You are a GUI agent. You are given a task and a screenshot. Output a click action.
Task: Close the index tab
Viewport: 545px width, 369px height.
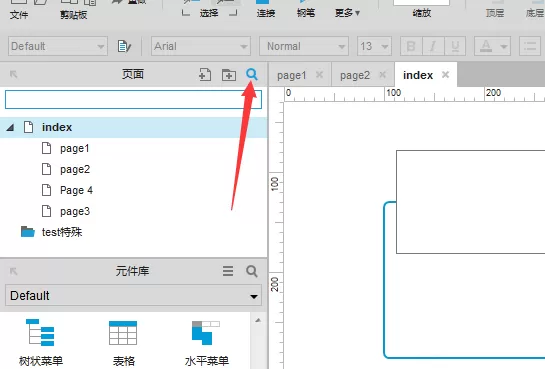pos(445,75)
